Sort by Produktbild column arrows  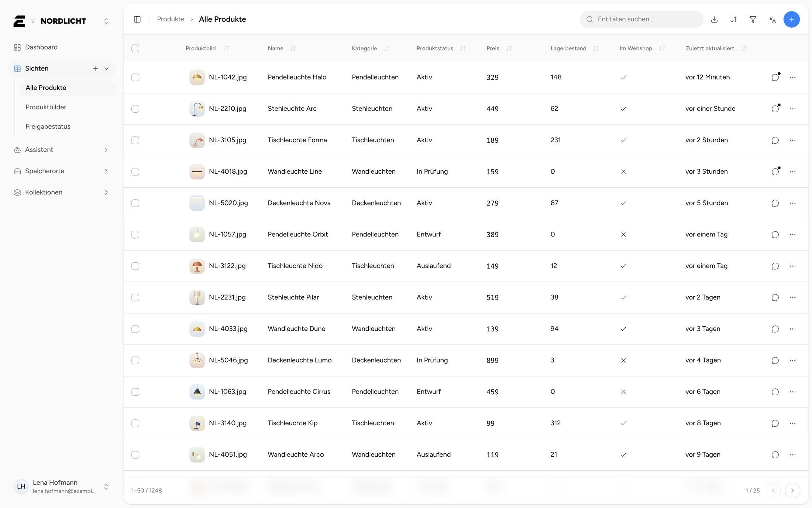[226, 48]
